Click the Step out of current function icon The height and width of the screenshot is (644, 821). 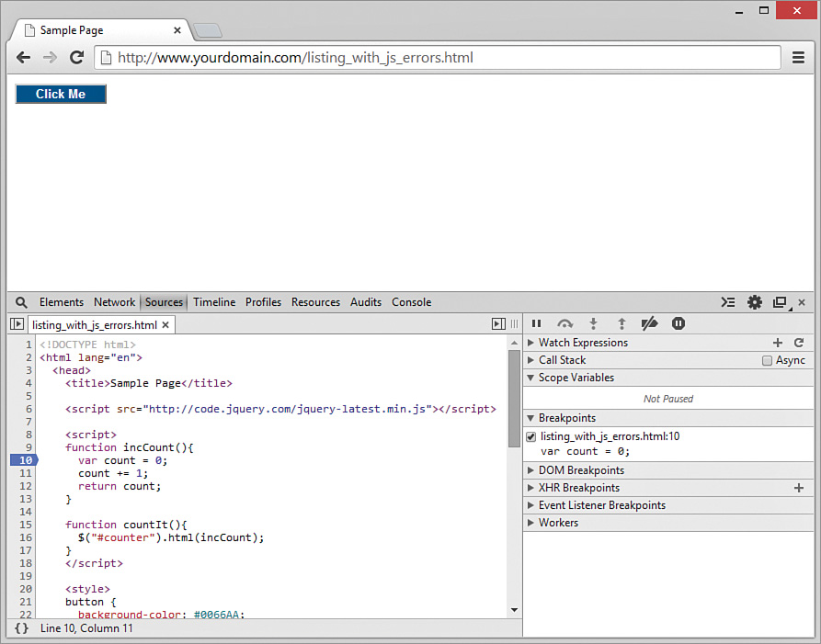coord(621,323)
